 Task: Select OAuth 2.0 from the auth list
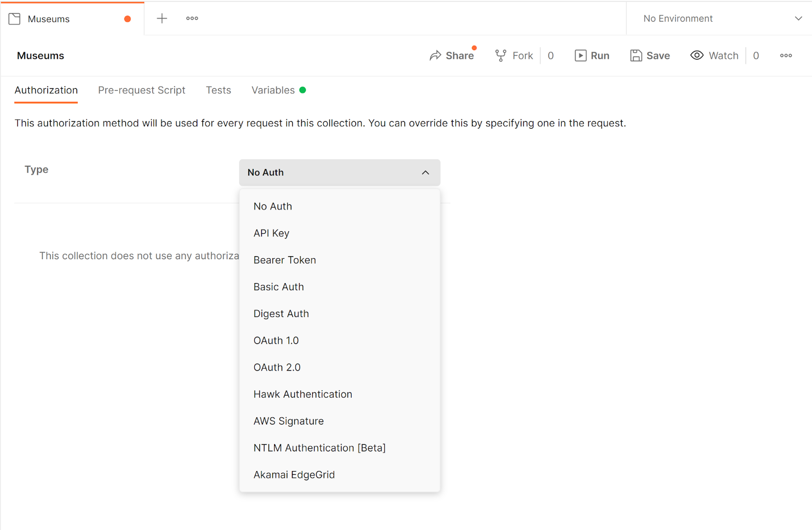[x=277, y=367]
